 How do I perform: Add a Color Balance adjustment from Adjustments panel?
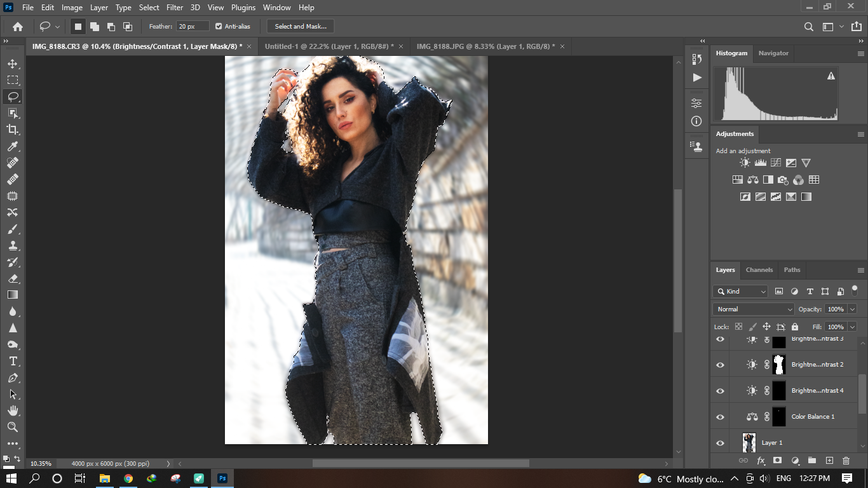[753, 180]
